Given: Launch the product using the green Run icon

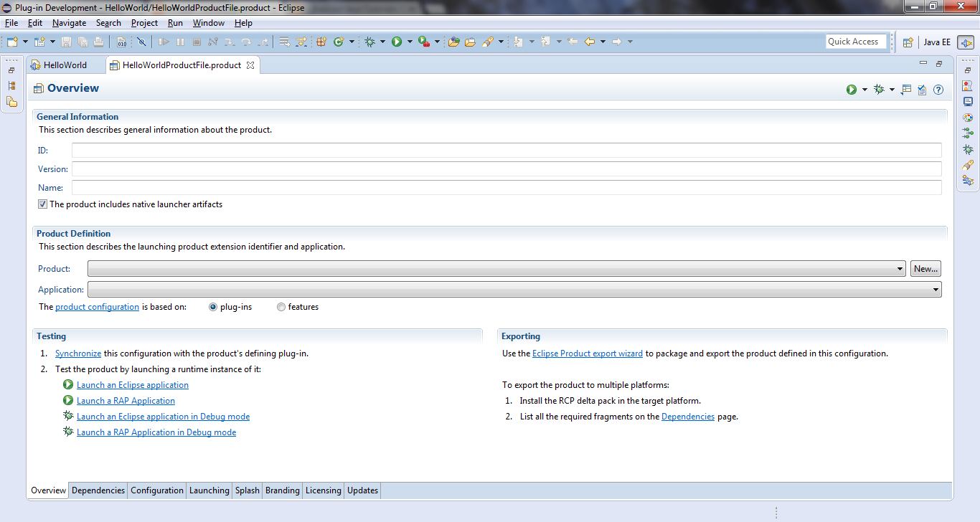Looking at the screenshot, I should click(851, 89).
